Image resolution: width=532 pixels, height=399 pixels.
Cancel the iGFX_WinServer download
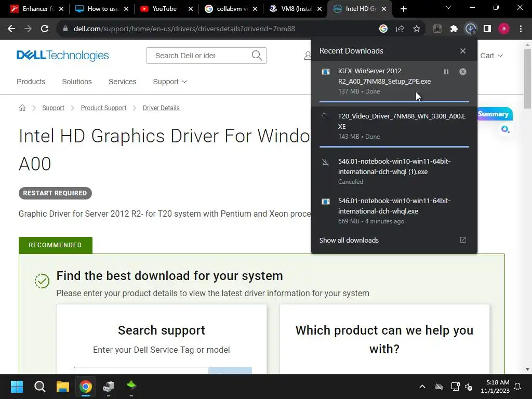point(463,72)
